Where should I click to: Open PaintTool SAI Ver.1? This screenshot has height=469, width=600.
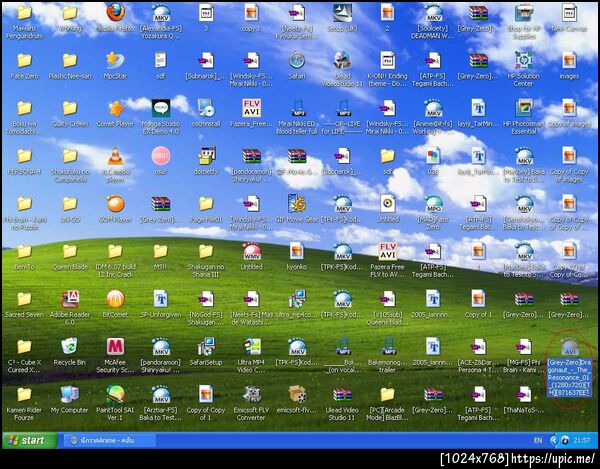tap(115, 395)
